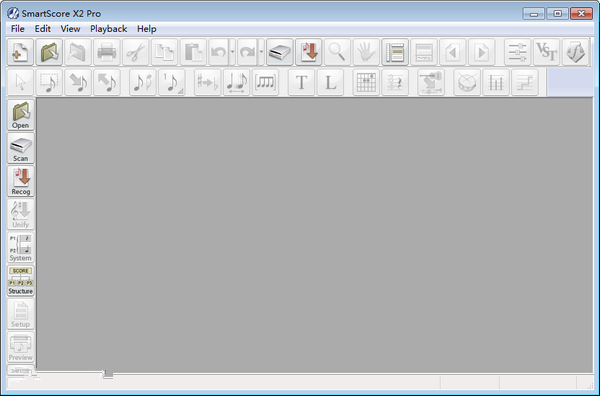Click the Structure button in sidebar

pos(21,281)
